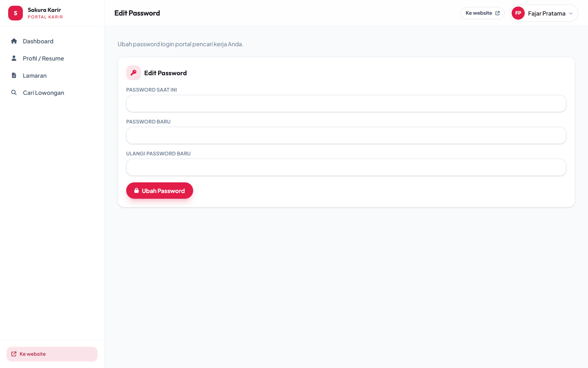Viewport: 588px width, 368px height.
Task: Click the 'Ubah password login portal' description text
Action: point(180,44)
